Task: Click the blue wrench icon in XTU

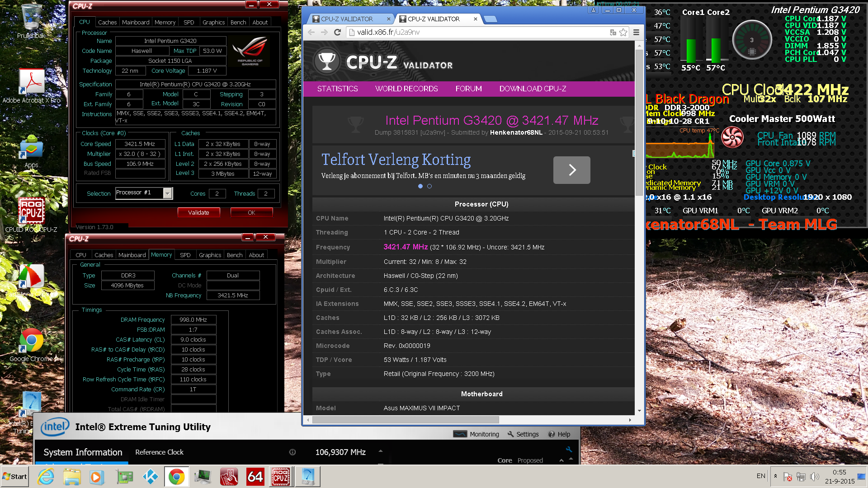Action: pos(569,449)
